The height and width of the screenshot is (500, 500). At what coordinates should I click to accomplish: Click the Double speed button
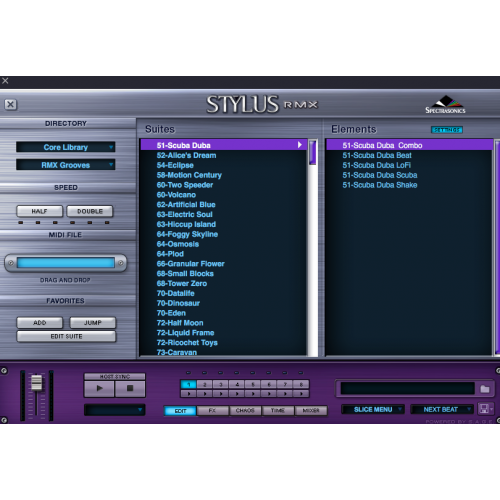click(90, 211)
